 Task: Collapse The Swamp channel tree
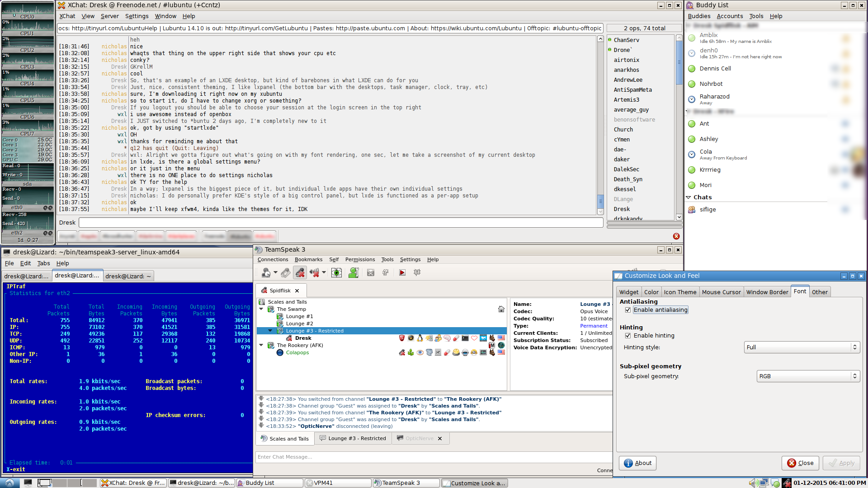coord(261,309)
